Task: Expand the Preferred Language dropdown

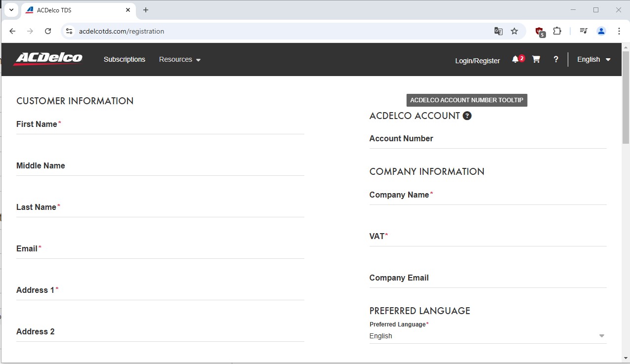Action: [x=487, y=336]
